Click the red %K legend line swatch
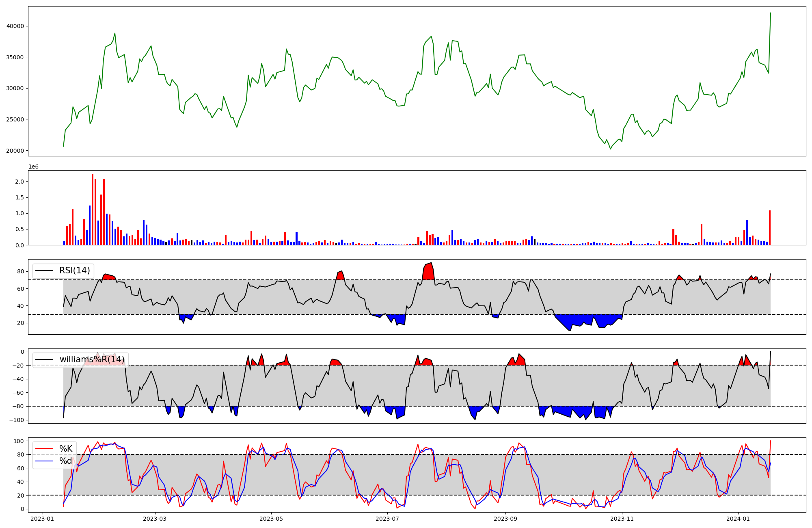 (44, 449)
